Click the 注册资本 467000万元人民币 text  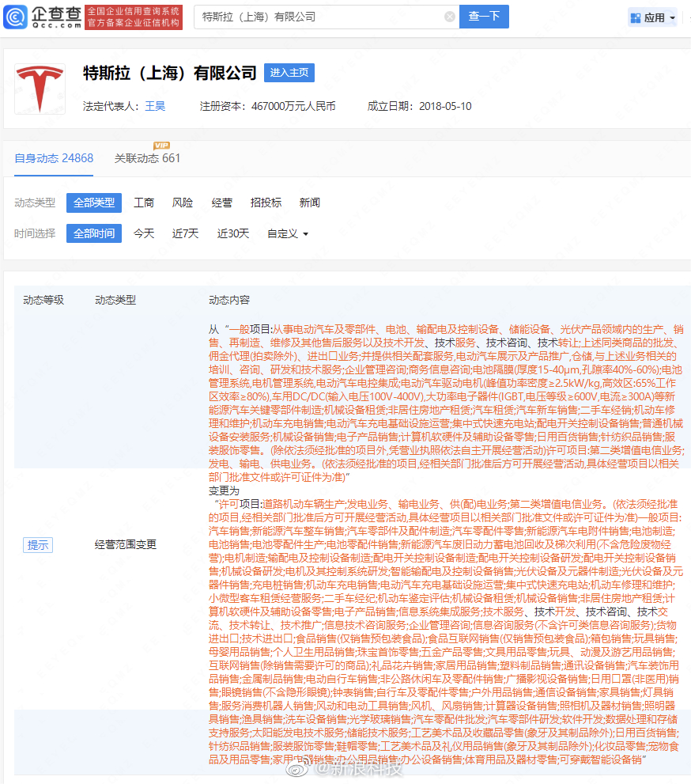pos(268,106)
